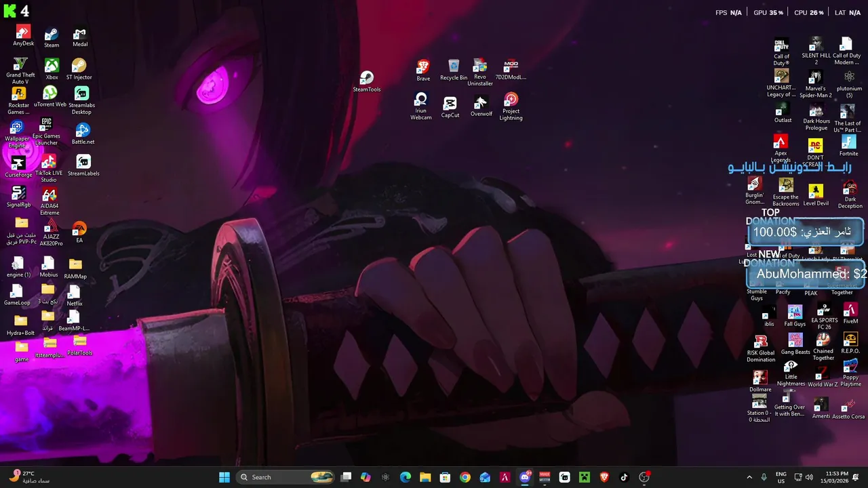Switch ENG US input language
Screen dimensions: 868x488
pyautogui.click(x=781, y=477)
